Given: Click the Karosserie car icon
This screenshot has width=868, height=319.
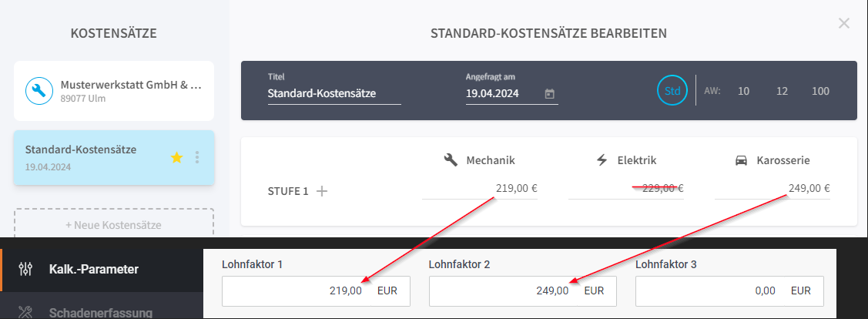Looking at the screenshot, I should 742,160.
